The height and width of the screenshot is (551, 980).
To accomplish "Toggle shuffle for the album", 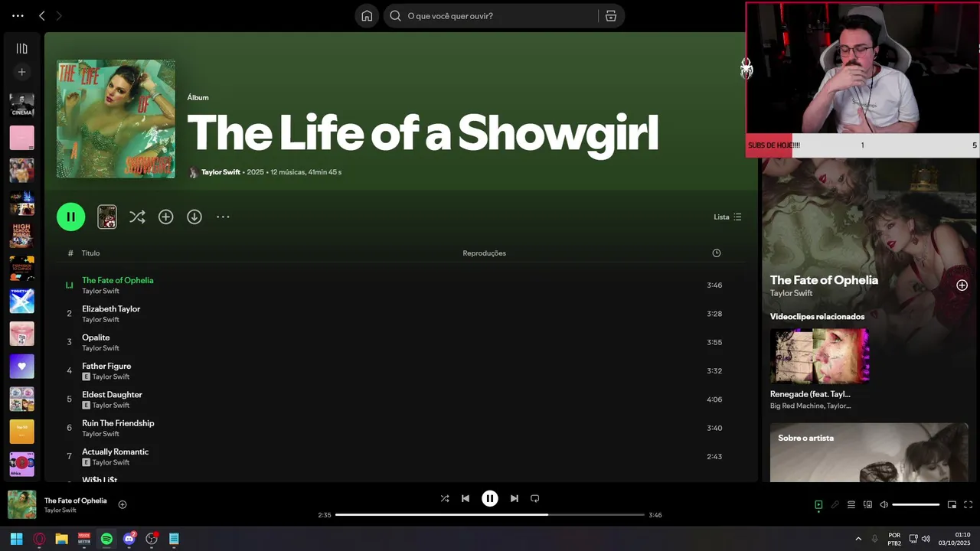I will [x=137, y=217].
